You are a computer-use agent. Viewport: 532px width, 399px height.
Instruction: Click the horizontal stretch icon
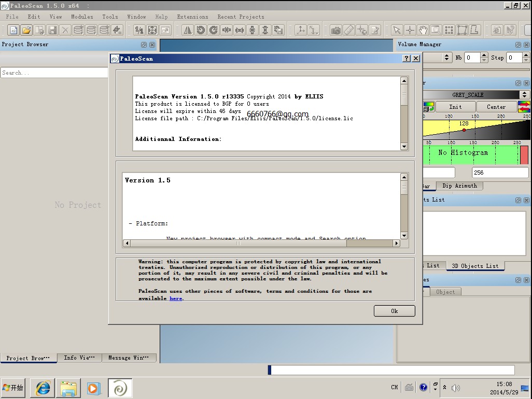click(226, 30)
